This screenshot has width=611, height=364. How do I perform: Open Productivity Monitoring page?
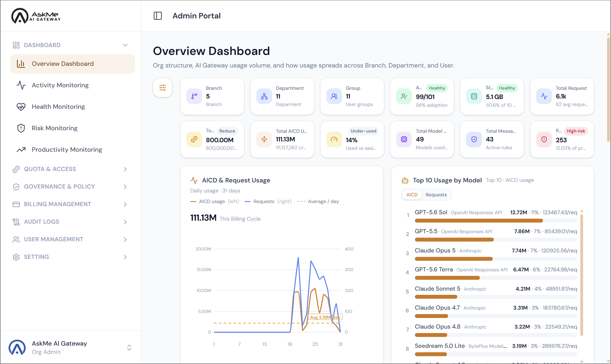pos(73,150)
